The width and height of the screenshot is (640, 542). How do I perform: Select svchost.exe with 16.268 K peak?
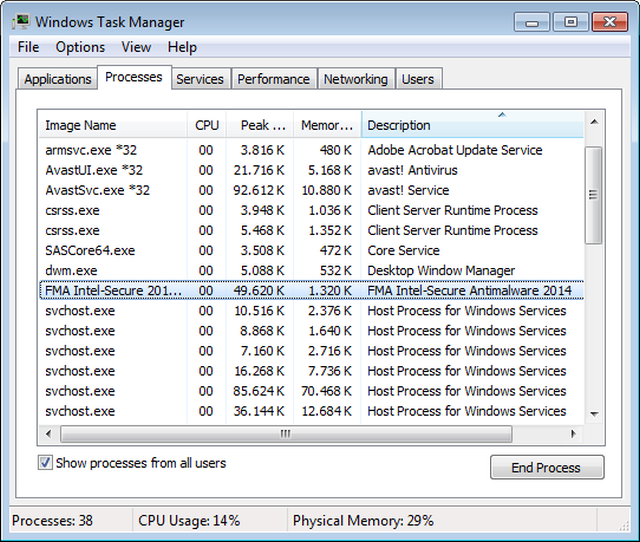point(311,371)
